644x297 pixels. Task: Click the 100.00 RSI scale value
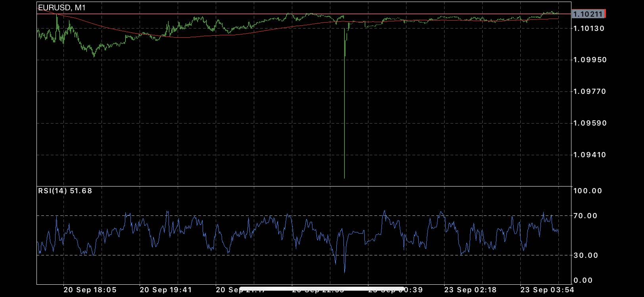click(588, 191)
